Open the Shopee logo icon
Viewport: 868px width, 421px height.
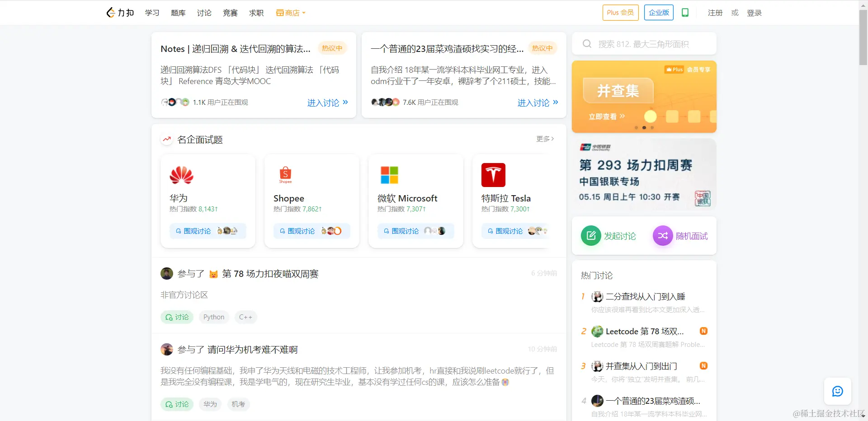[x=285, y=175]
